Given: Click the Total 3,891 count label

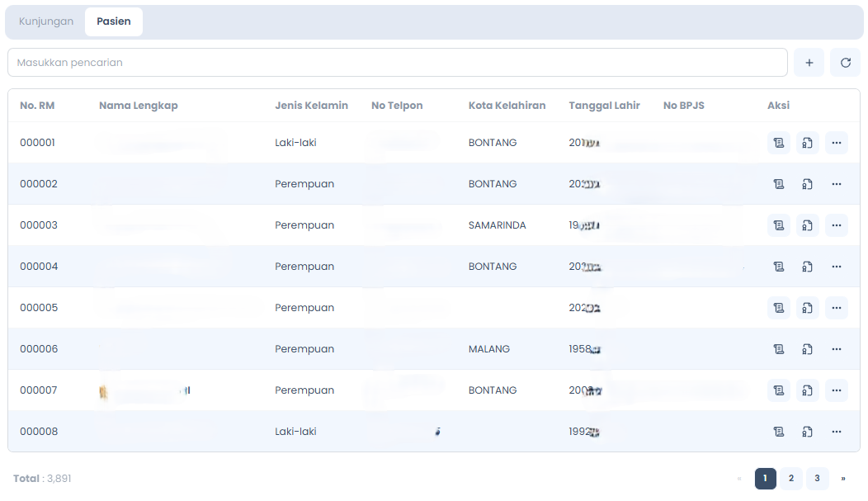Looking at the screenshot, I should click(42, 479).
